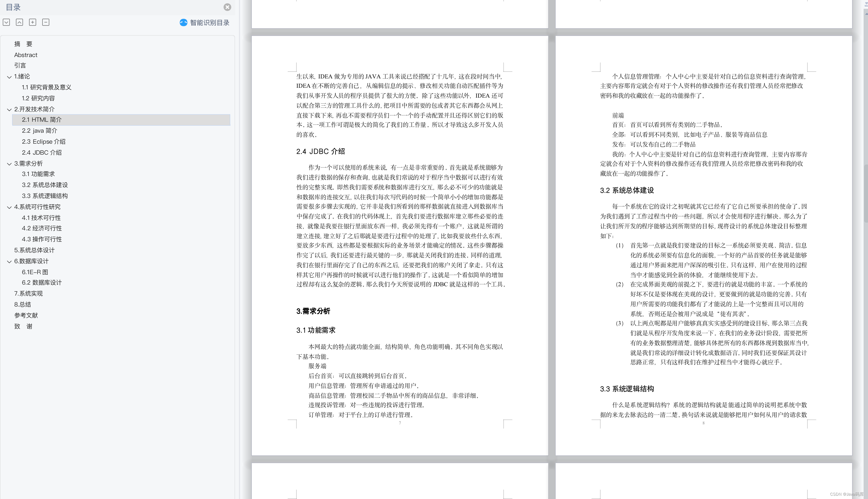Click the 3.2 系统总体建设 heading on page 8
Image resolution: width=868 pixels, height=499 pixels.
coord(627,191)
